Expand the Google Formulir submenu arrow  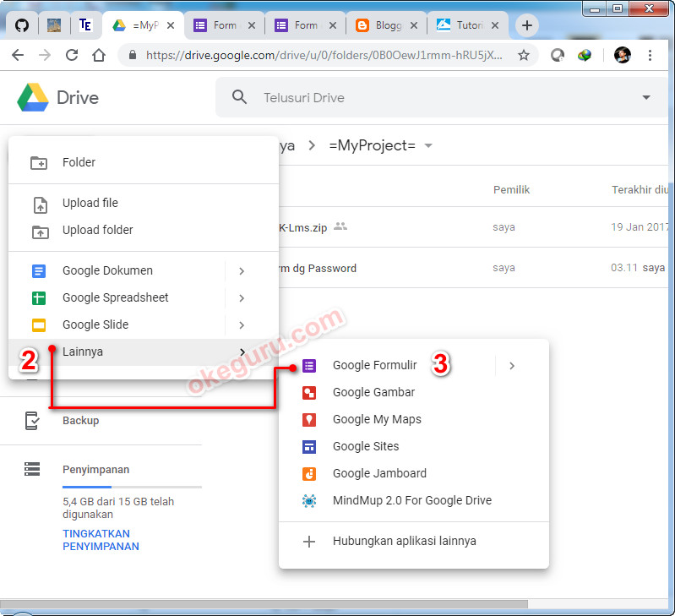512,366
